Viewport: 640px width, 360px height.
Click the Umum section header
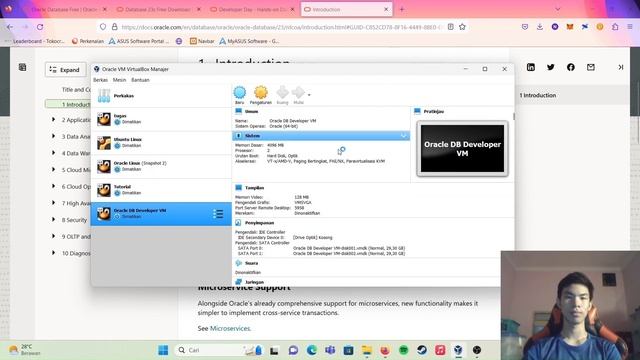point(251,111)
